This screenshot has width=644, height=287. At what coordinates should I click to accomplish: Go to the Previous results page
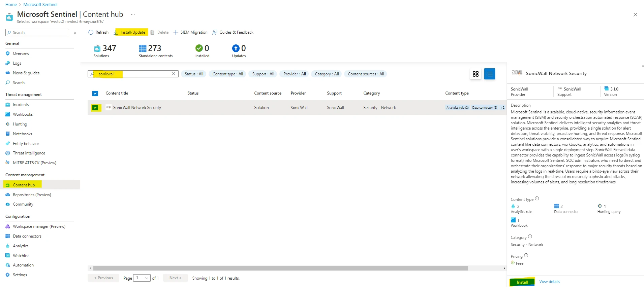pyautogui.click(x=103, y=278)
